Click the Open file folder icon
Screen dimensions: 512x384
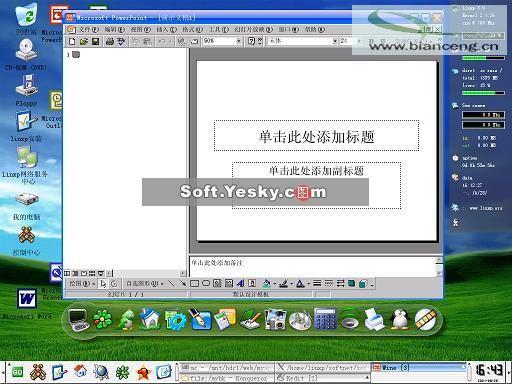click(x=84, y=41)
